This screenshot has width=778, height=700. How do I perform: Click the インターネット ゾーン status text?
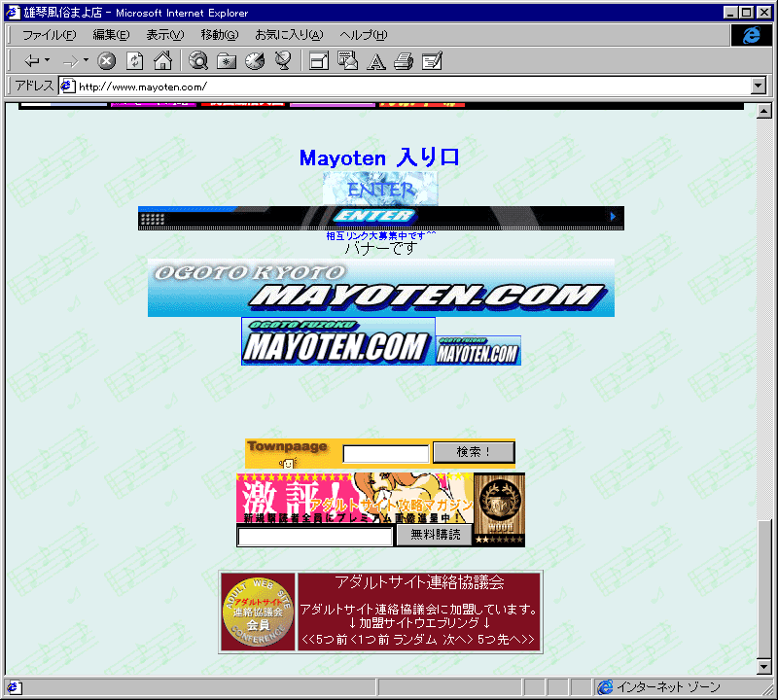(668, 687)
